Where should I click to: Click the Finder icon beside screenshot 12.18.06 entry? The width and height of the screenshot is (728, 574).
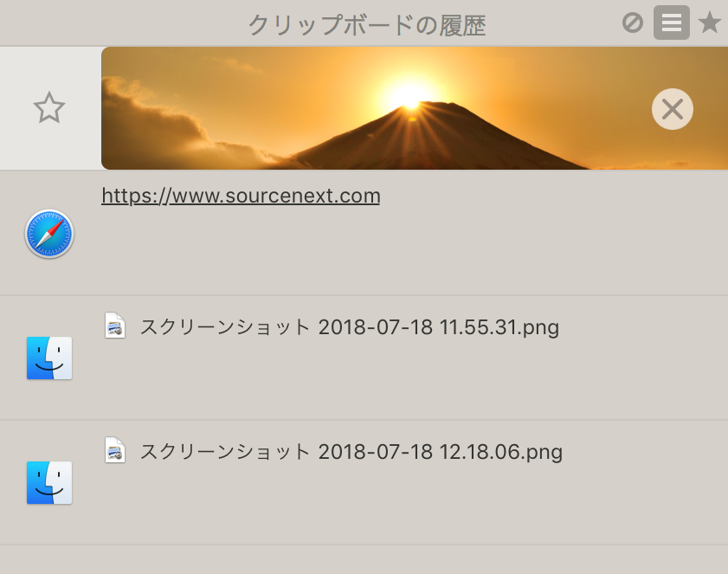pos(49,482)
